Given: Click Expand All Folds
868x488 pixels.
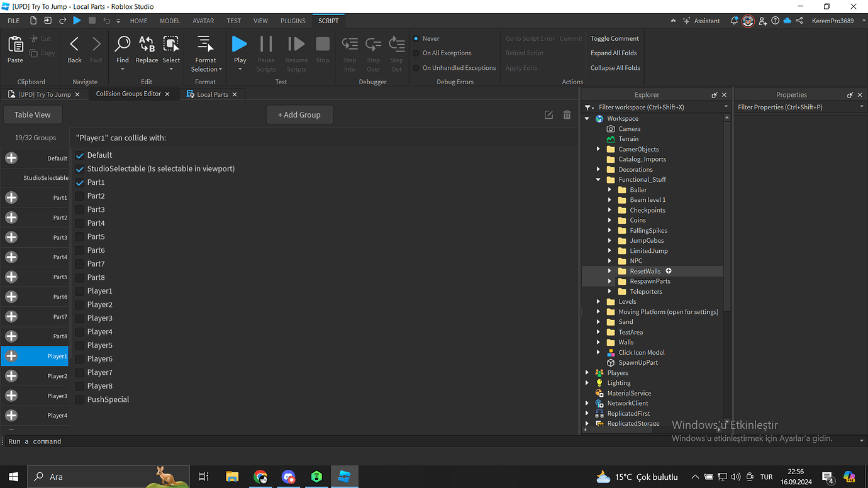Looking at the screenshot, I should [x=613, y=53].
